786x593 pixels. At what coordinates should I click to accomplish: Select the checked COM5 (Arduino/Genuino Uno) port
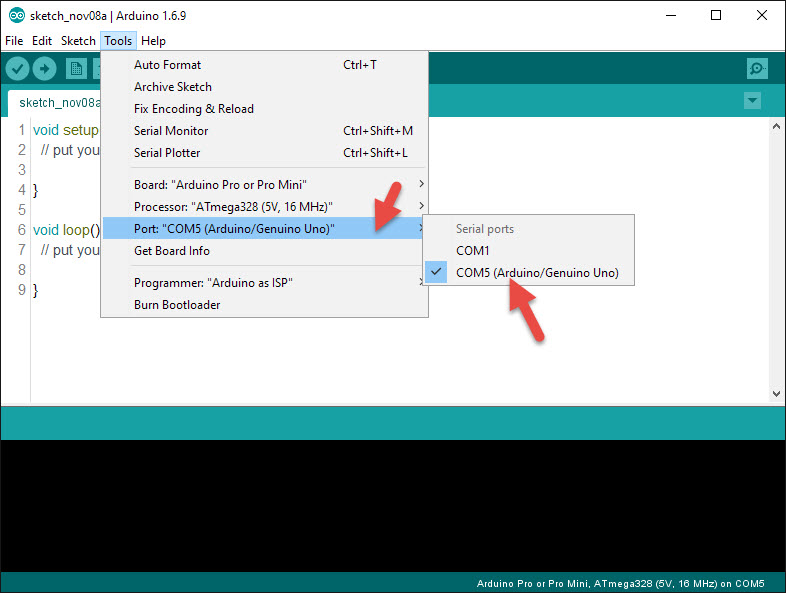pos(537,273)
